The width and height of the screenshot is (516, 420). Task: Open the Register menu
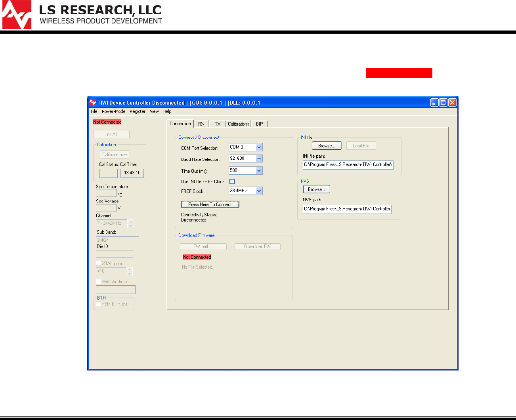click(x=138, y=112)
